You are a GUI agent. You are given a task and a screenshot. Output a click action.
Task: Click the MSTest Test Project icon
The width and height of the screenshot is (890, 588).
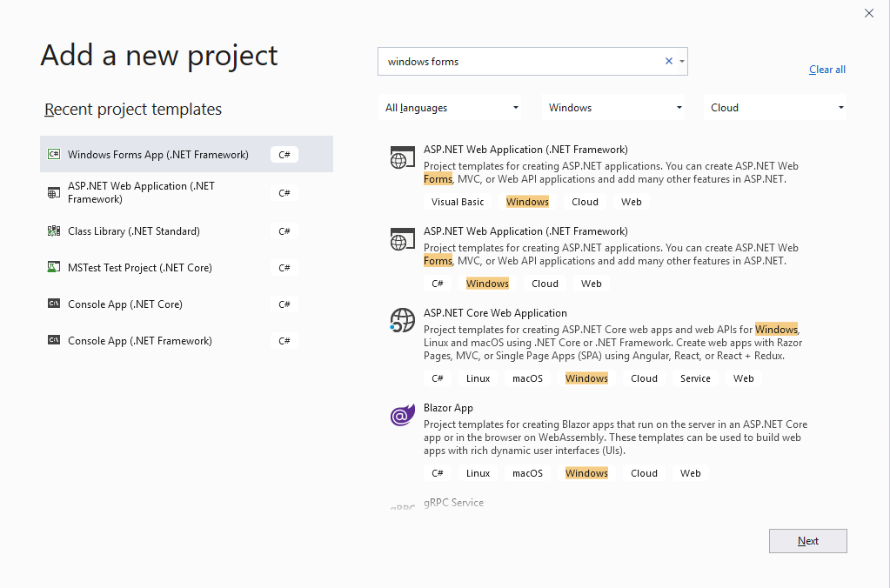point(53,267)
